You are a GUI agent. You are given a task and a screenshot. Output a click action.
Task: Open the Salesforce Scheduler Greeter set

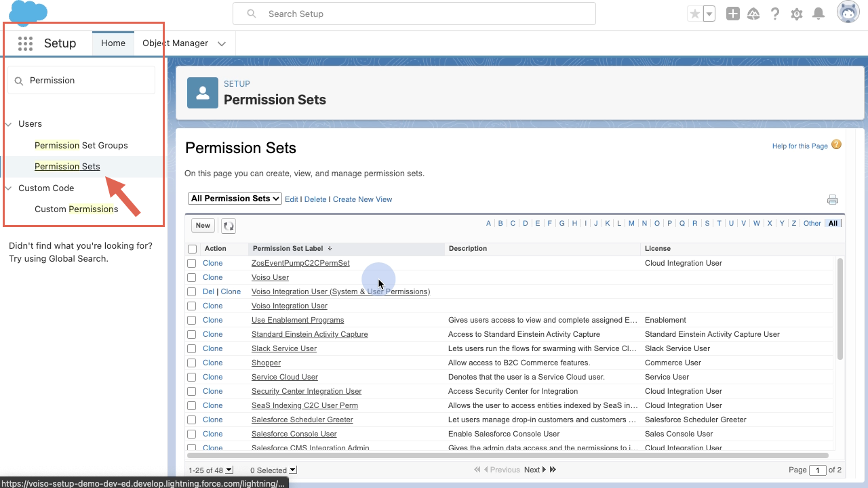(302, 420)
